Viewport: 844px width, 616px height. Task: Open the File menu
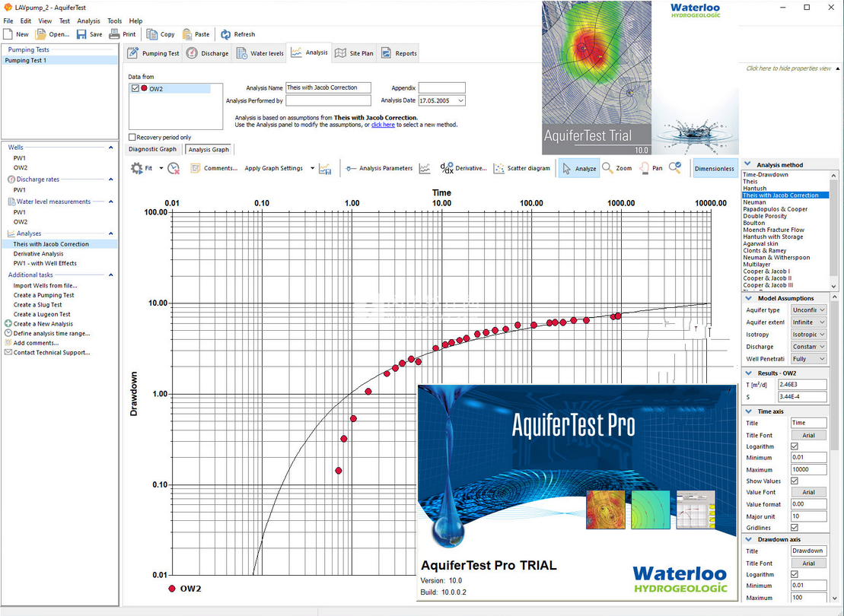[8, 21]
